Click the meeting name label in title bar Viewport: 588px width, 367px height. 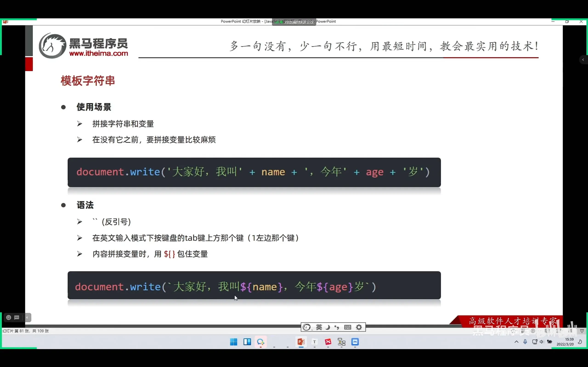[x=299, y=22]
